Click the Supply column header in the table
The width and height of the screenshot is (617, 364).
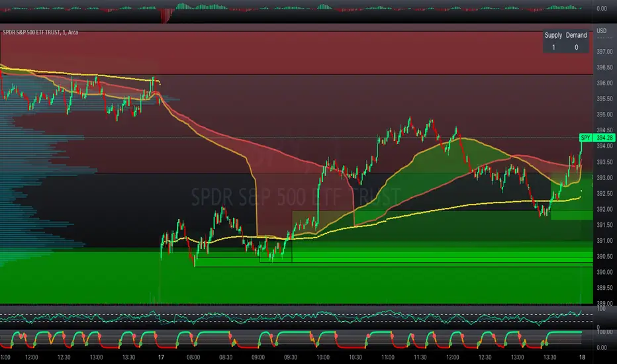553,35
